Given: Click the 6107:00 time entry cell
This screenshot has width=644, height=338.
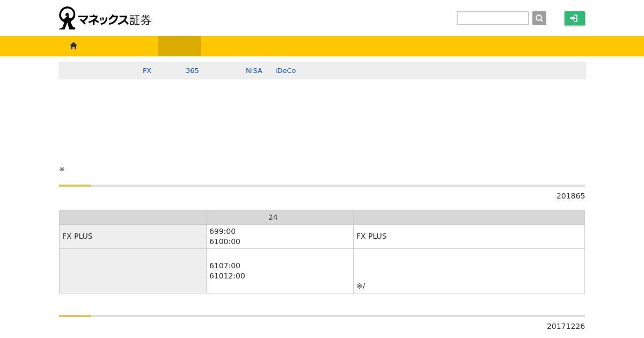Looking at the screenshot, I should point(280,271).
